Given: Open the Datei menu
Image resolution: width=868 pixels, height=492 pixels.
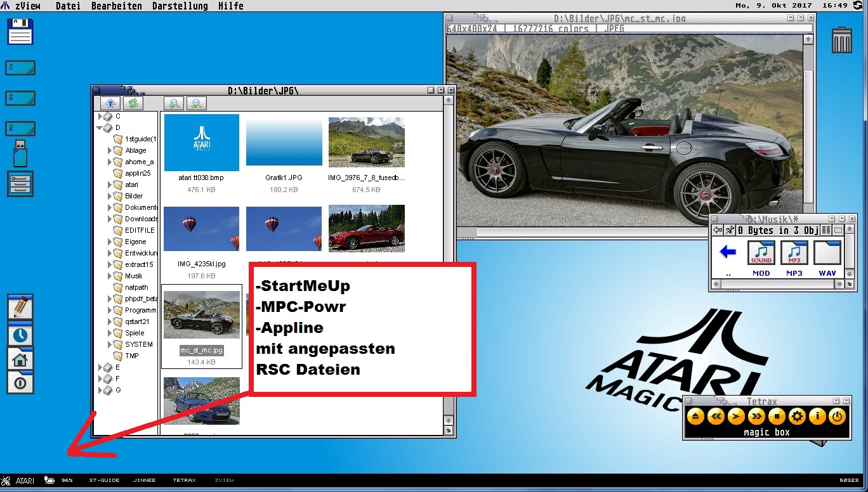Looking at the screenshot, I should (x=68, y=6).
